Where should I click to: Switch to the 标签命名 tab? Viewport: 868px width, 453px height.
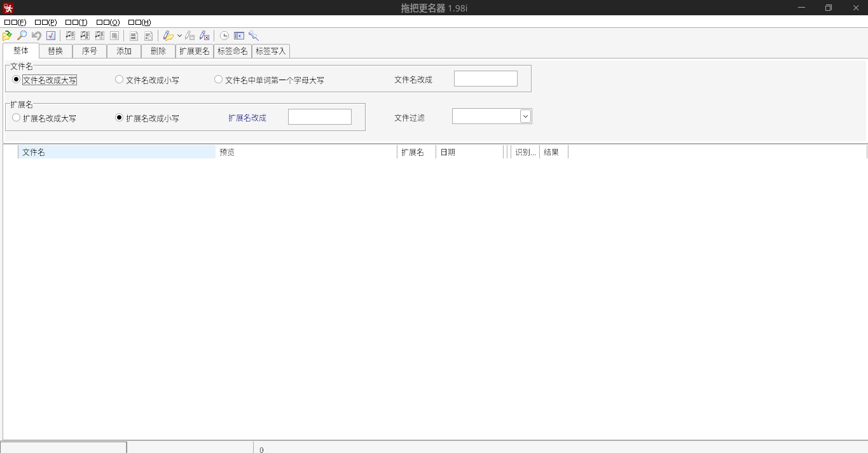click(x=233, y=51)
